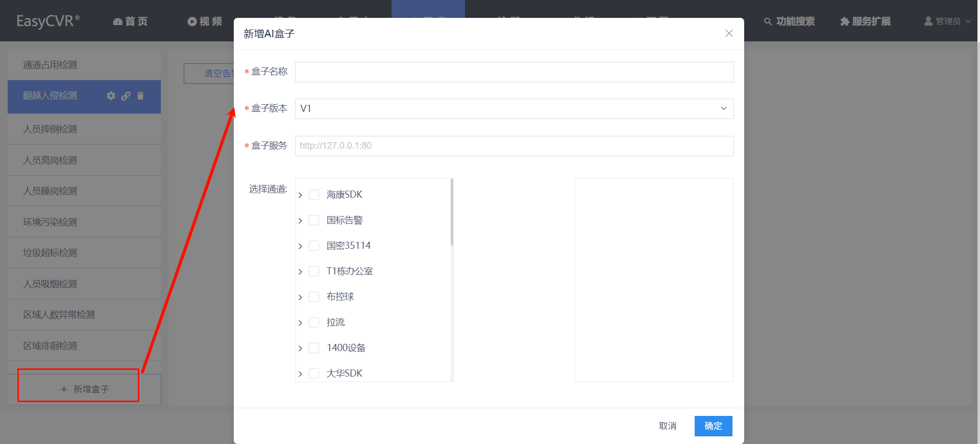980x444 pixels.
Task: Check the 海康SDK channel checkbox
Action: click(314, 195)
